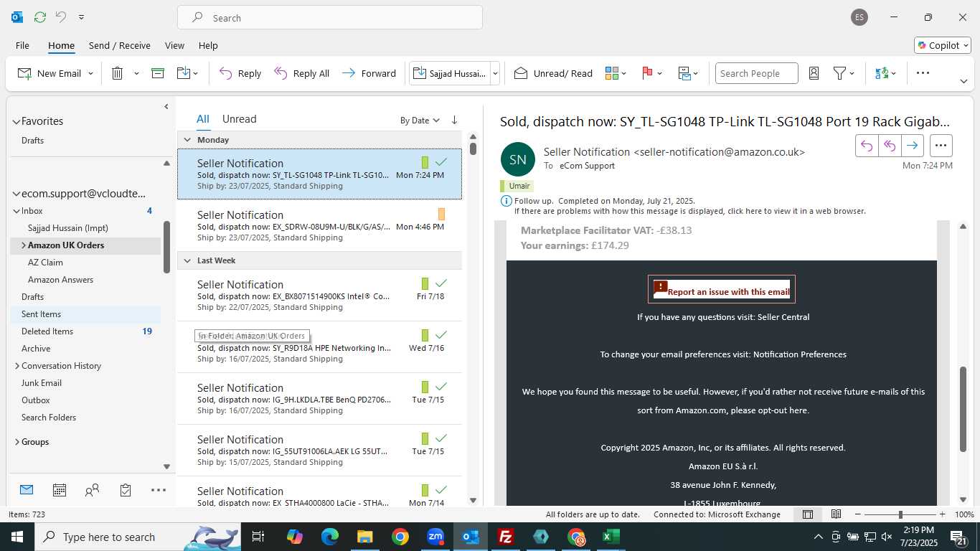Screen dimensions: 980x551
Task: Open the Deleted Items folder
Action: [x=85, y=331]
